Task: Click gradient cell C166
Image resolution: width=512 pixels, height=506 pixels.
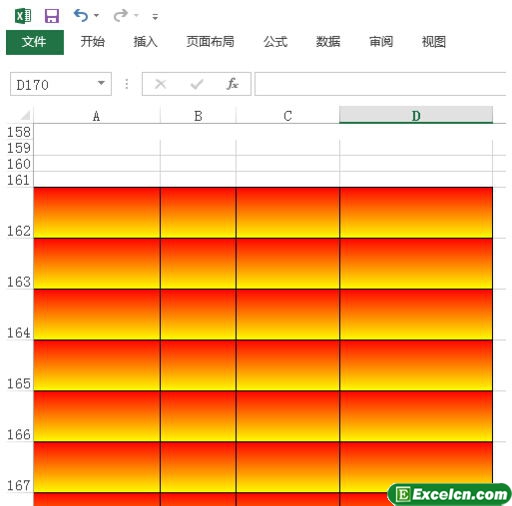Action: coord(288,416)
